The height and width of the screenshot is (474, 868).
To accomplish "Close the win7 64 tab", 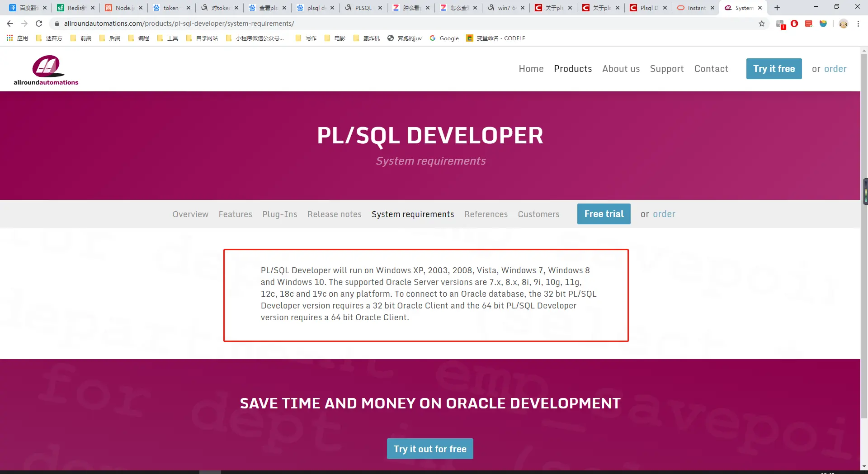I will click(x=523, y=8).
